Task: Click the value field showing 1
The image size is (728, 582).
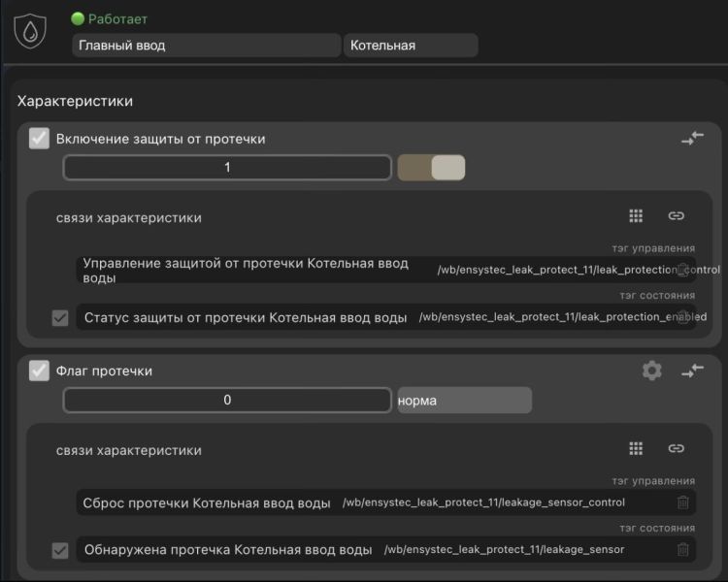Action: coord(227,168)
